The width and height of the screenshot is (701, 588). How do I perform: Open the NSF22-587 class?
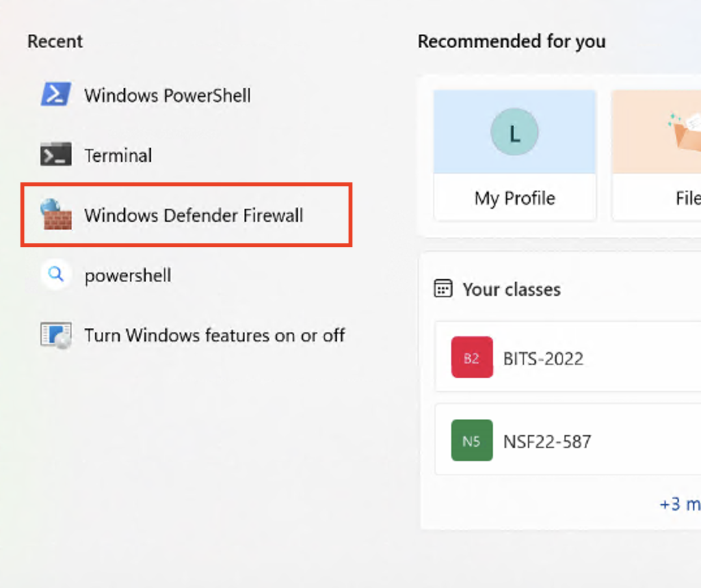(x=547, y=442)
